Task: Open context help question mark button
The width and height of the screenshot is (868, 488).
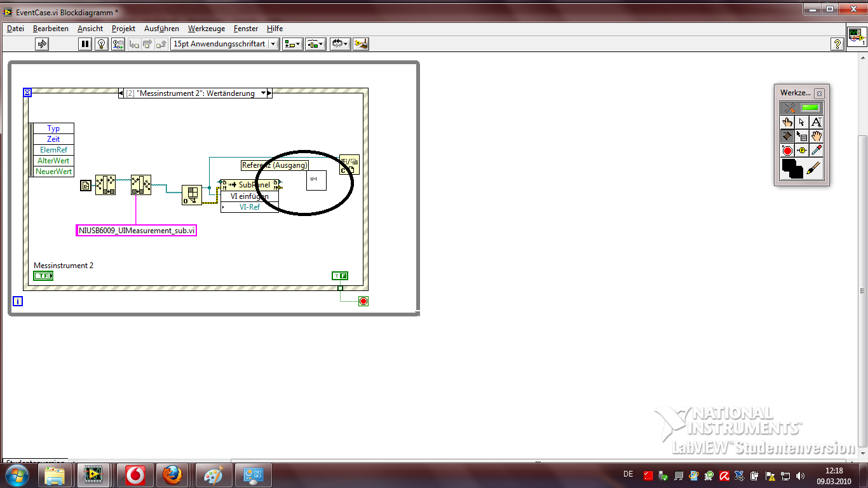Action: point(837,44)
